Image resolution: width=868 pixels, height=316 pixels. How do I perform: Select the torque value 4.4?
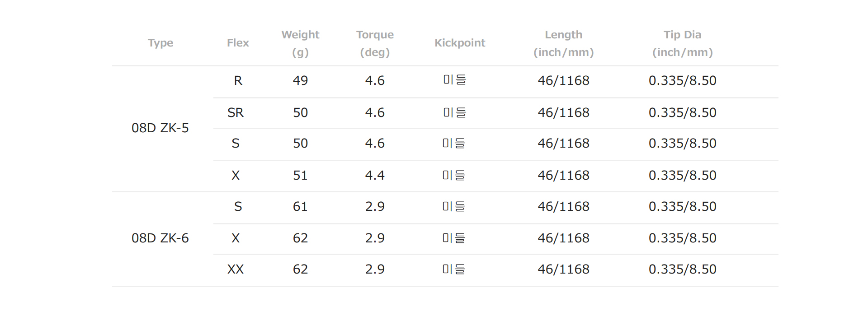coord(375,176)
